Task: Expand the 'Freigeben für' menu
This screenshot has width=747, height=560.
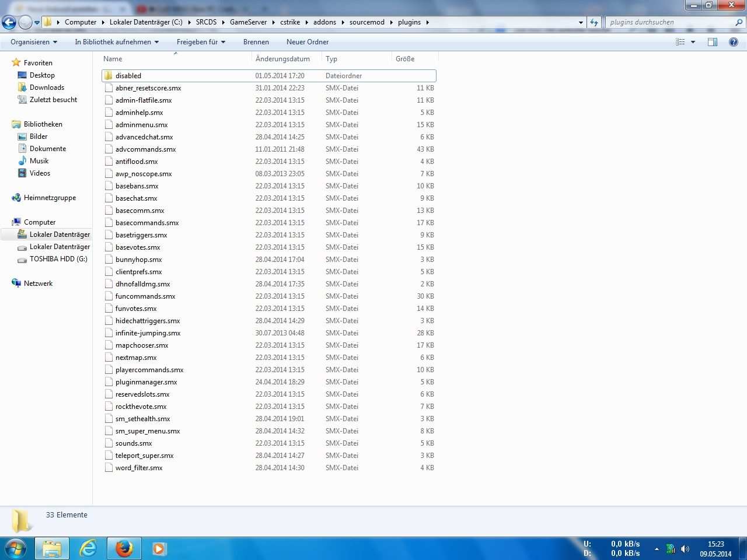Action: [x=201, y=42]
